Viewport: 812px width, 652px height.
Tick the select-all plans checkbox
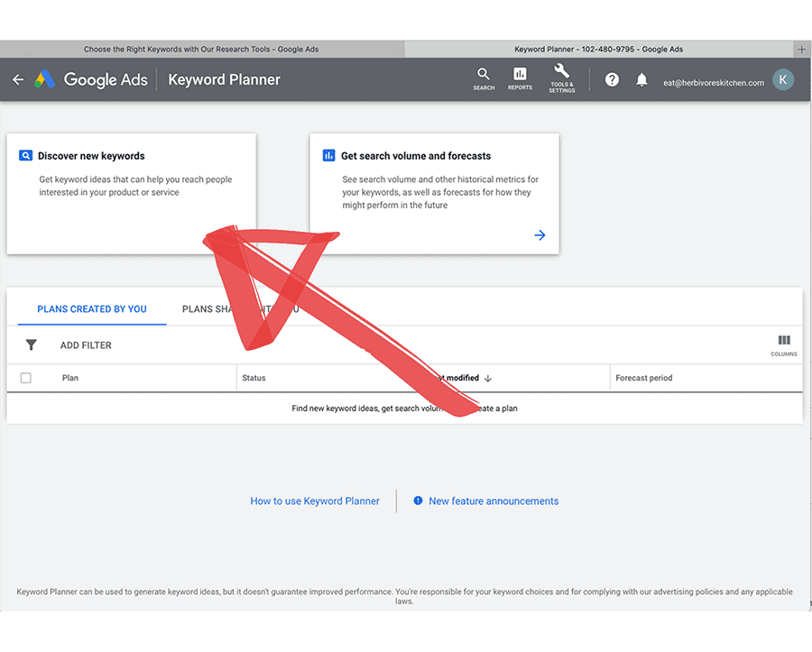pyautogui.click(x=26, y=378)
